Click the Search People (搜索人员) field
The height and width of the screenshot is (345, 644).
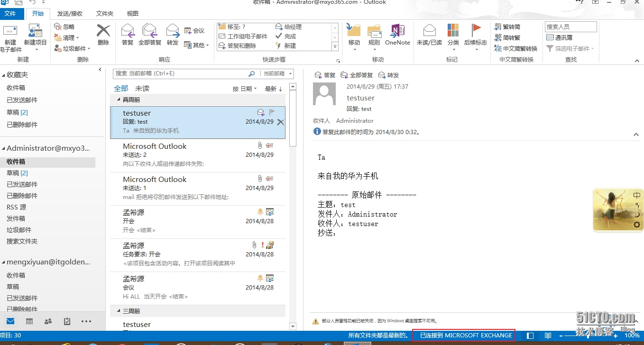[570, 27]
